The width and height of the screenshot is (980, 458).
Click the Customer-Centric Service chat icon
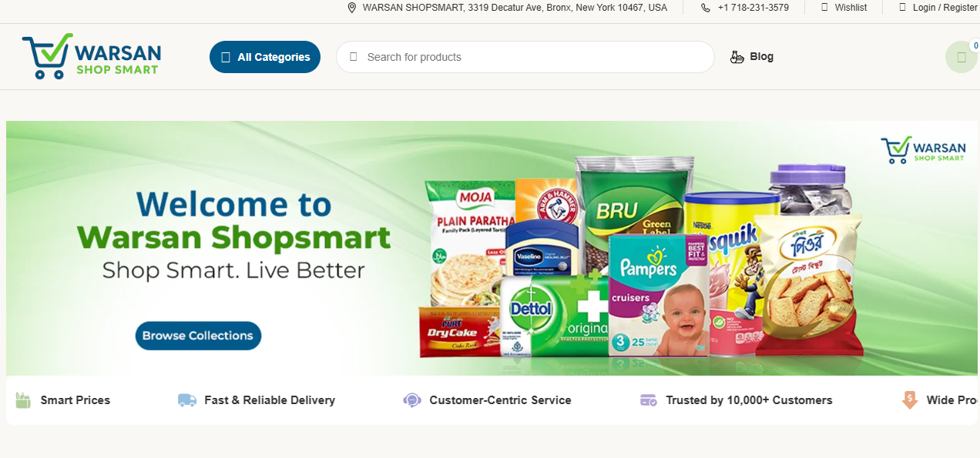click(x=412, y=400)
